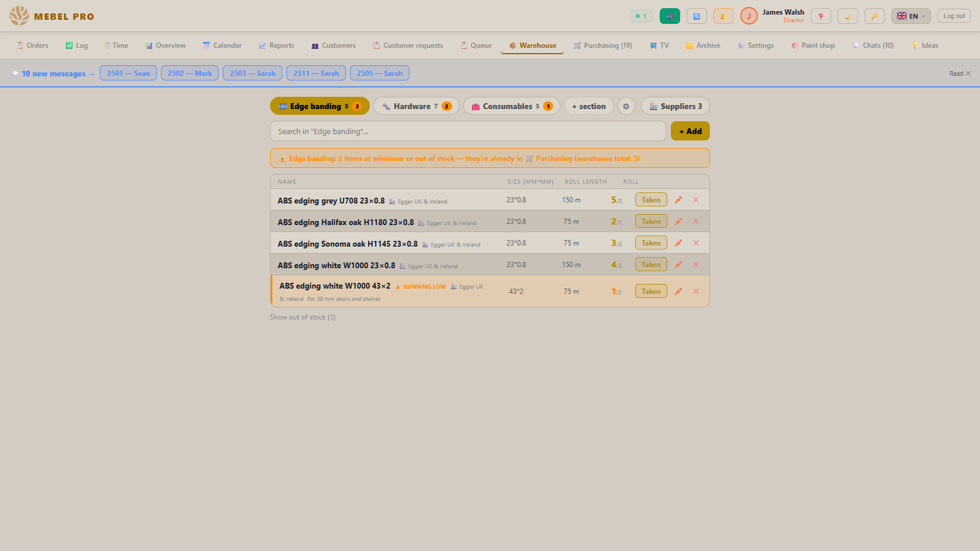
Task: Select the Consumables section
Action: point(512,106)
